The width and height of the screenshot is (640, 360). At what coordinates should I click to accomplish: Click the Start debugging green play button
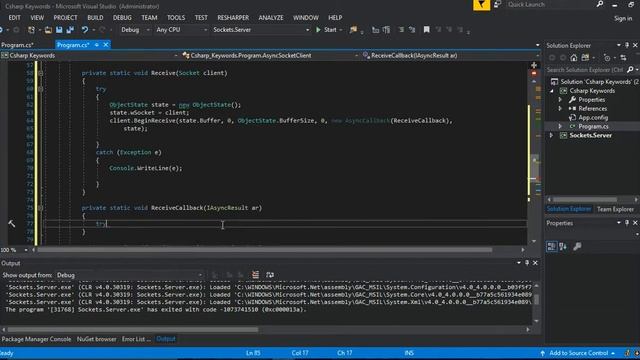(318, 30)
